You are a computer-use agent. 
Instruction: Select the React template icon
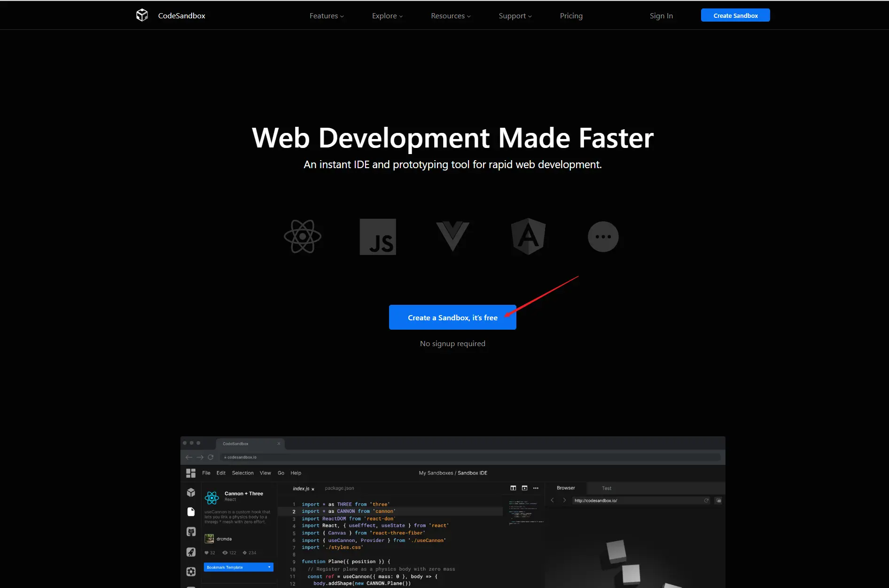click(303, 237)
